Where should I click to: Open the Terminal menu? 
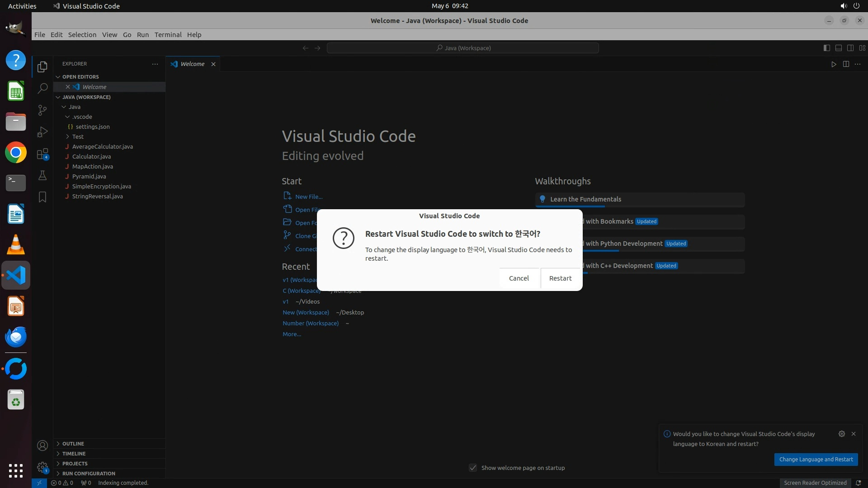168,35
